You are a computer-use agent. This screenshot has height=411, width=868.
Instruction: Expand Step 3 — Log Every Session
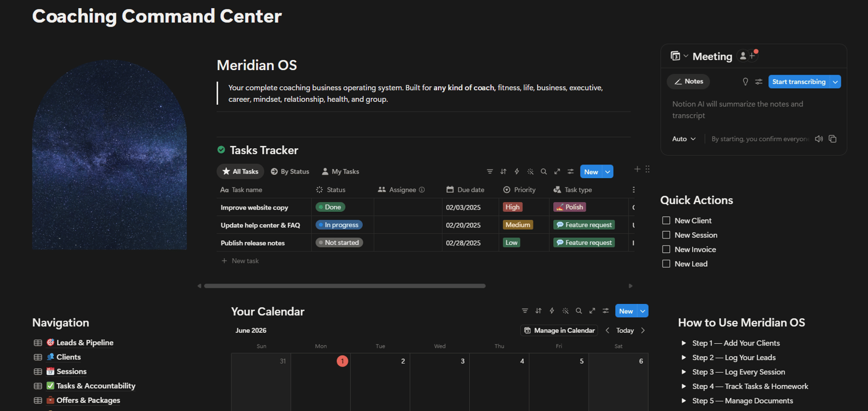684,372
